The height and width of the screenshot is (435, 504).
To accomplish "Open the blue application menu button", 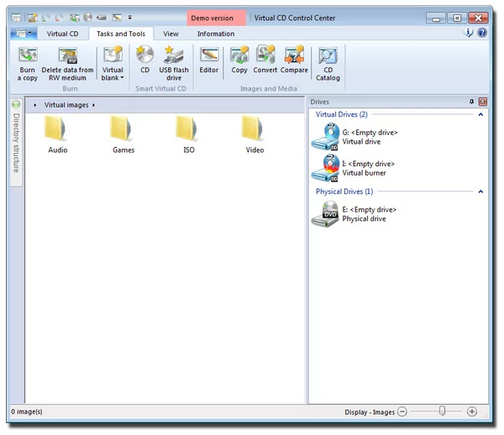I will pos(24,34).
